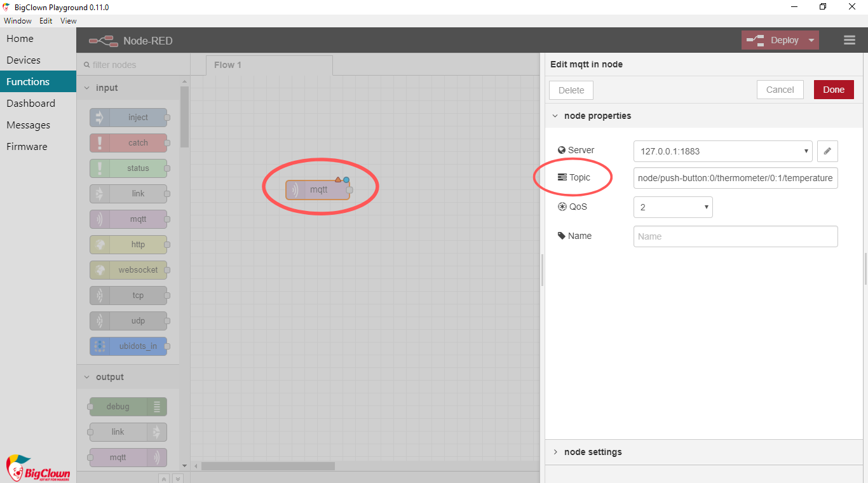Select the websocket input node
This screenshot has height=483, width=868.
click(x=128, y=270)
